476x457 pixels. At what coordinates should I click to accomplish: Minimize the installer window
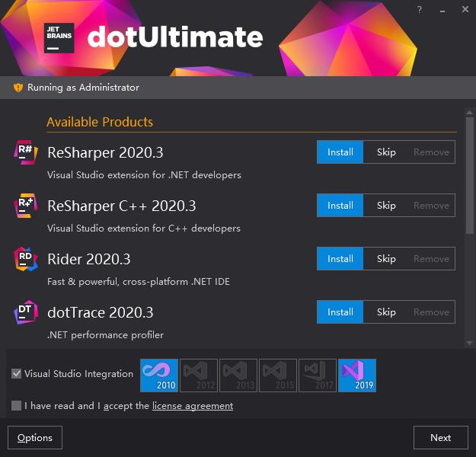point(442,11)
